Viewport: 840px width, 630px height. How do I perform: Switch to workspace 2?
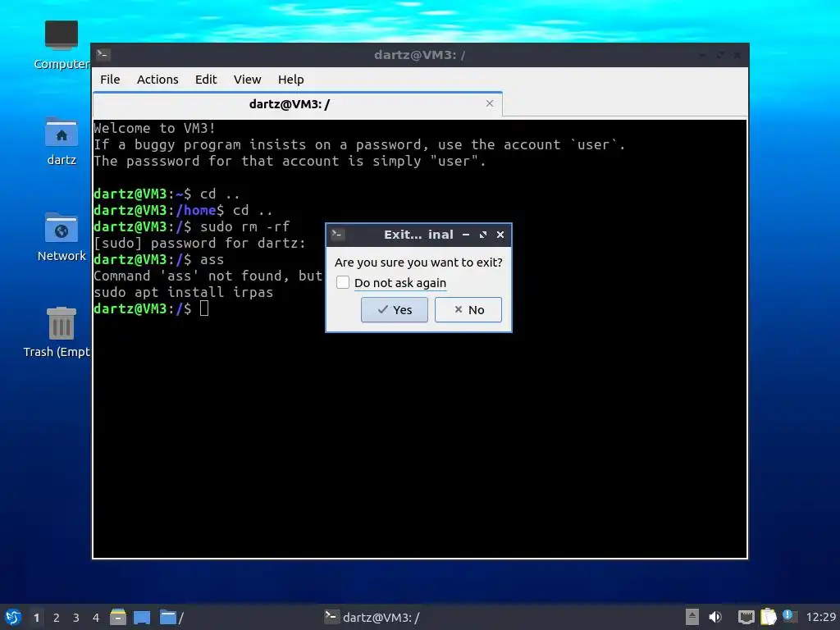tap(57, 618)
